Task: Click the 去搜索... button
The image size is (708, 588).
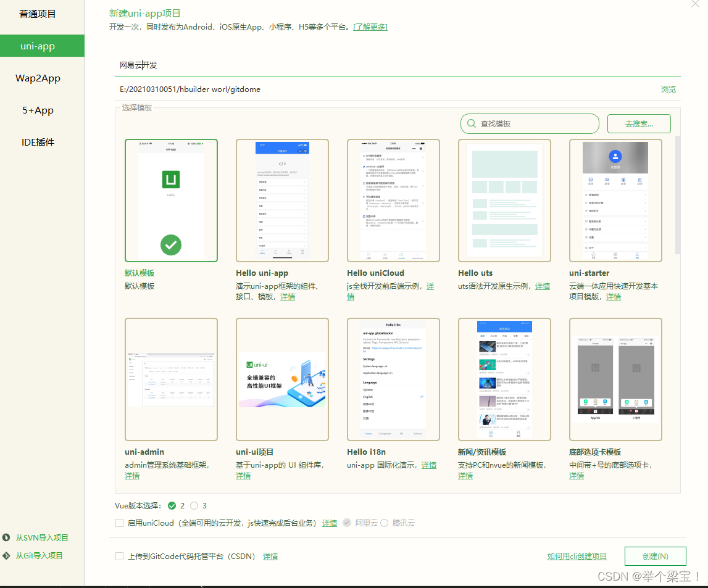Action: (x=639, y=123)
